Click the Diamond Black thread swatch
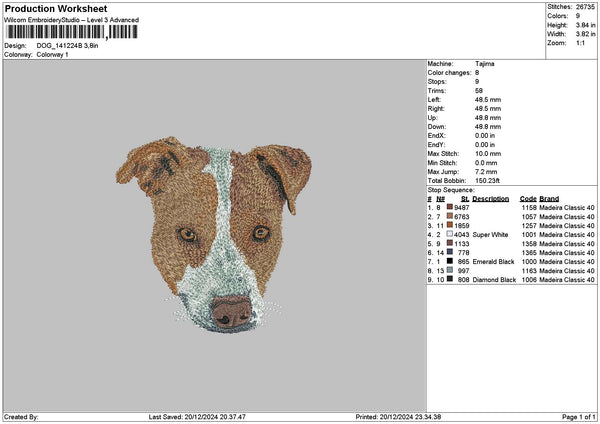The width and height of the screenshot is (600, 424). [451, 280]
